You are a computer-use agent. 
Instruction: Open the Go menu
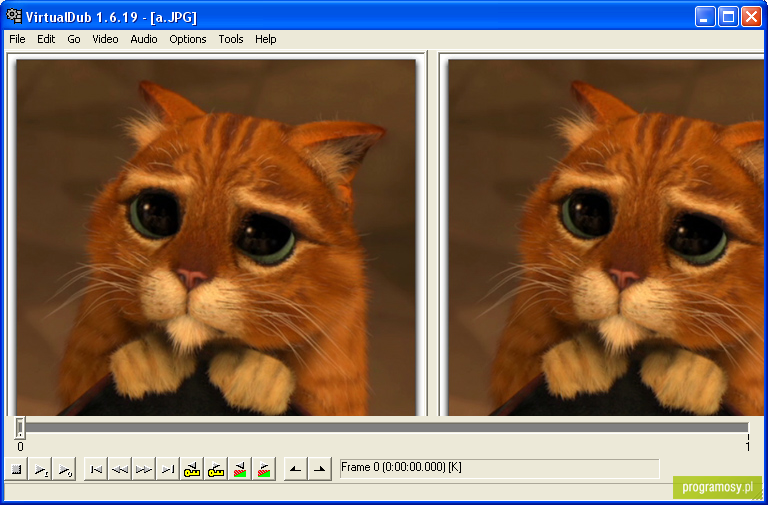tap(74, 39)
